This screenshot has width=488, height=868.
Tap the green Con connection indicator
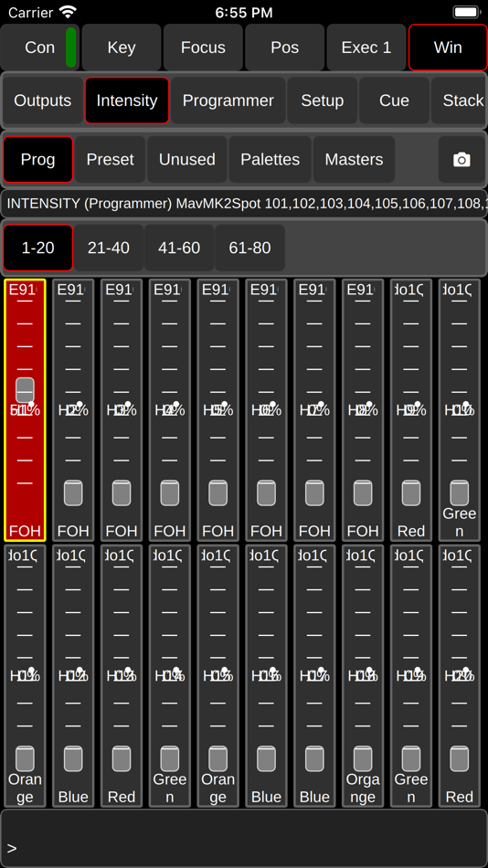coord(71,48)
